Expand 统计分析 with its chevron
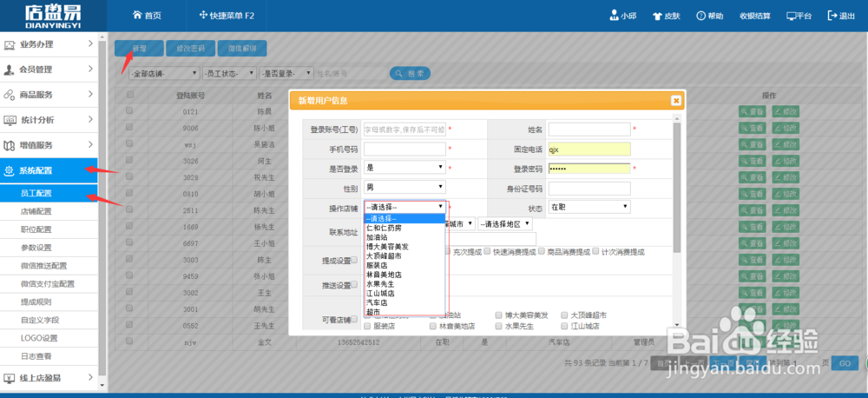Viewport: 868px width, 398px height. pyautogui.click(x=90, y=120)
